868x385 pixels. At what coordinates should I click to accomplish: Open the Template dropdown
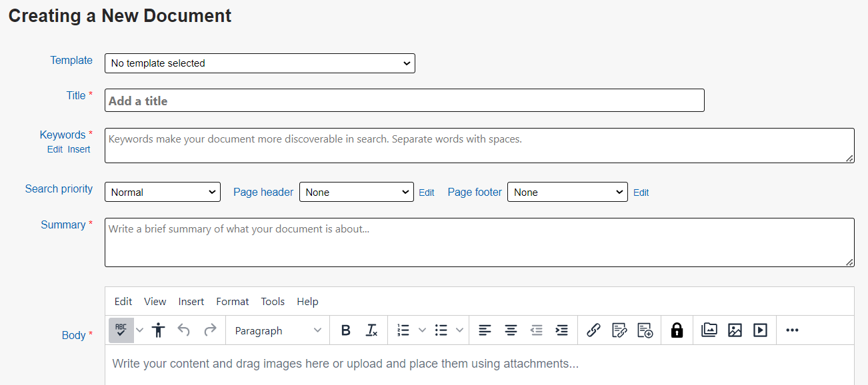[x=260, y=63]
